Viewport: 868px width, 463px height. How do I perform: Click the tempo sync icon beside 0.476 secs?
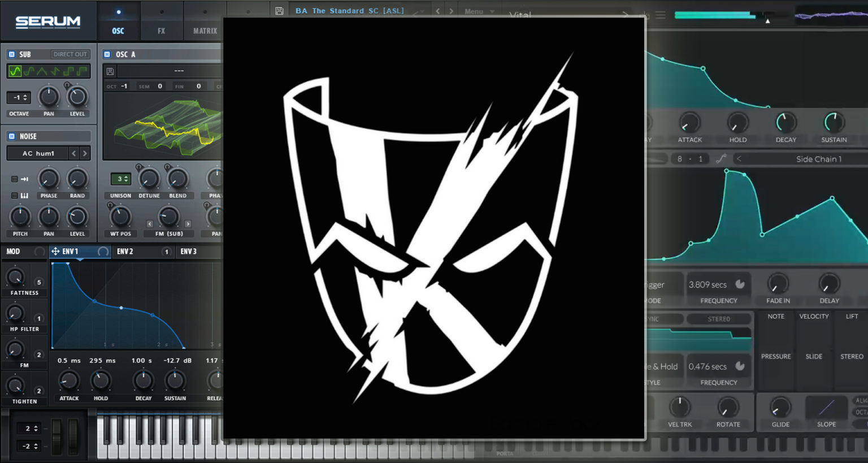point(740,366)
